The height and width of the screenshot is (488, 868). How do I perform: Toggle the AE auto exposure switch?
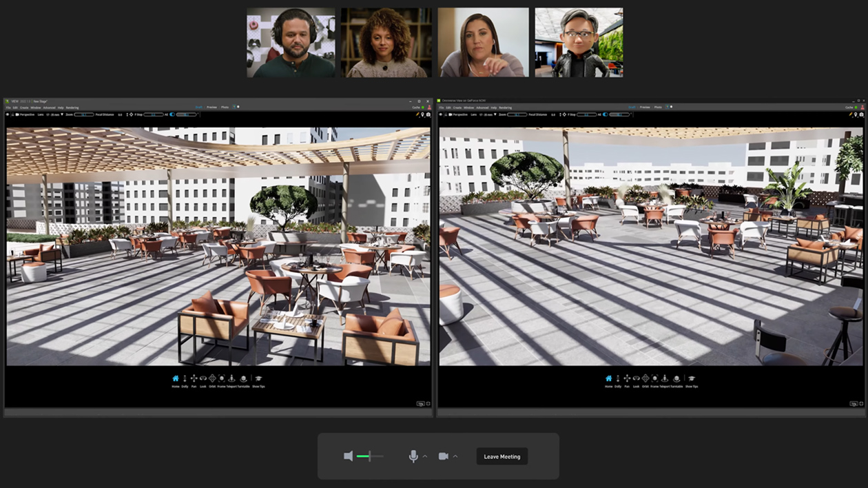click(173, 114)
